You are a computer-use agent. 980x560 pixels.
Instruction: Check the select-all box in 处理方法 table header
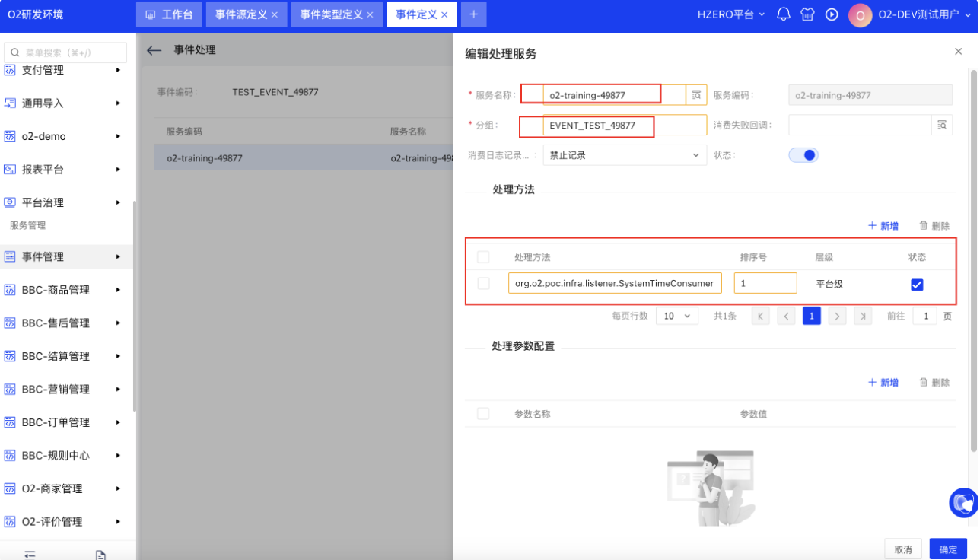tap(483, 257)
